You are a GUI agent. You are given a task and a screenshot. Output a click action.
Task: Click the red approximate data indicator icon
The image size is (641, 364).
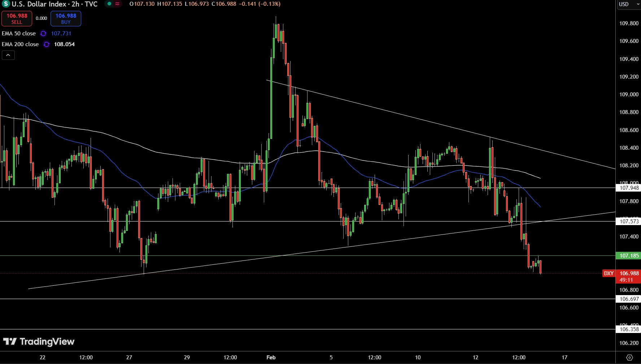point(118,4)
